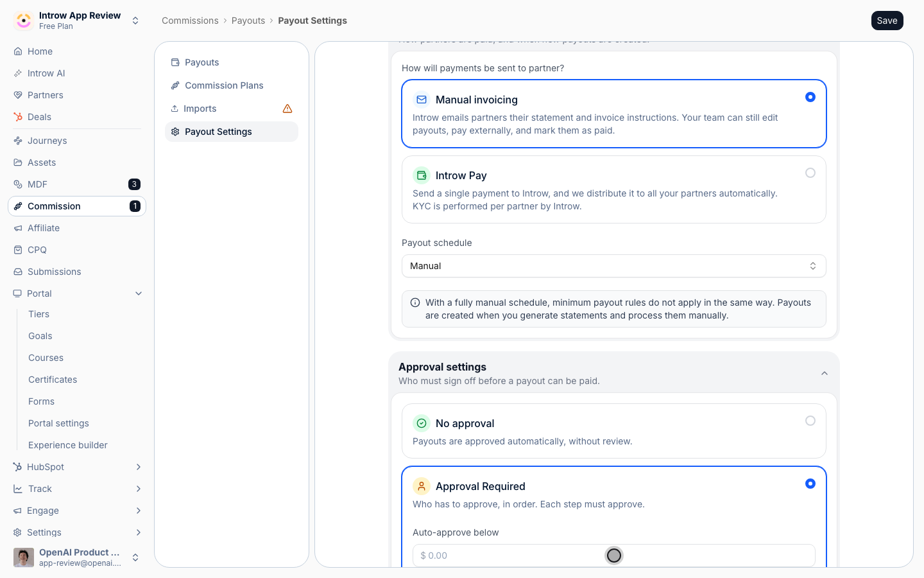Collapse the Approval settings section

click(825, 373)
